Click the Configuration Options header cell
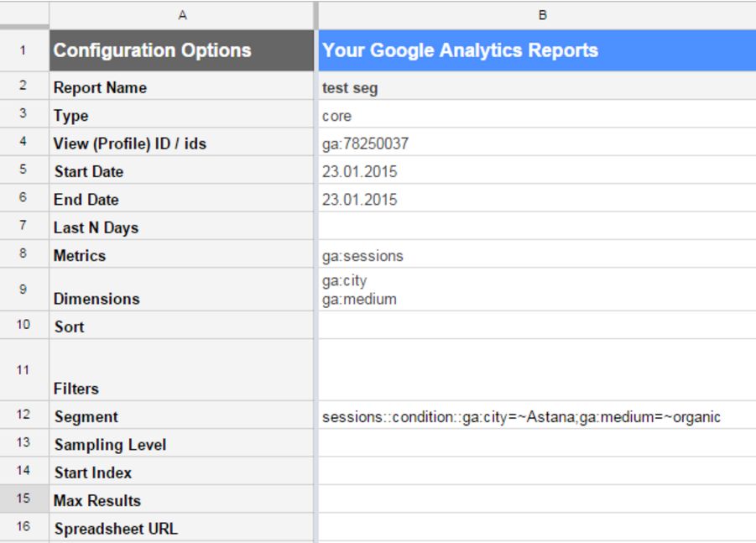This screenshot has width=756, height=543. pos(182,50)
